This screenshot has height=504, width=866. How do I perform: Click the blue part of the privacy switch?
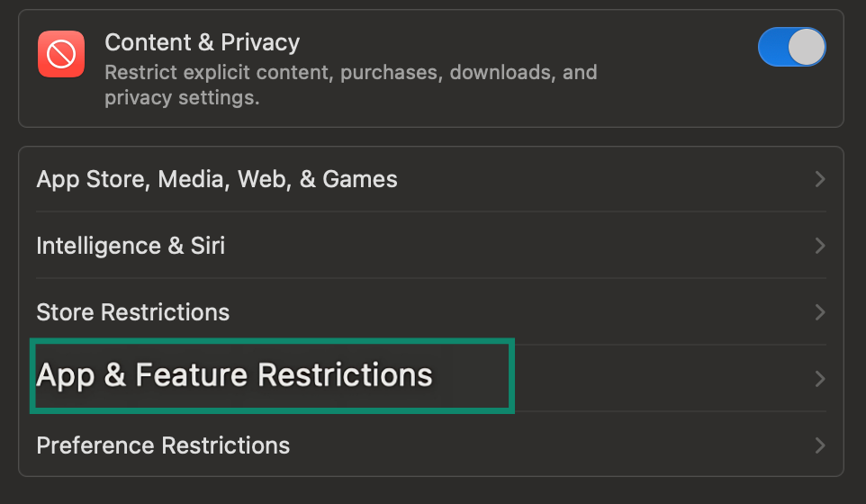coord(774,47)
